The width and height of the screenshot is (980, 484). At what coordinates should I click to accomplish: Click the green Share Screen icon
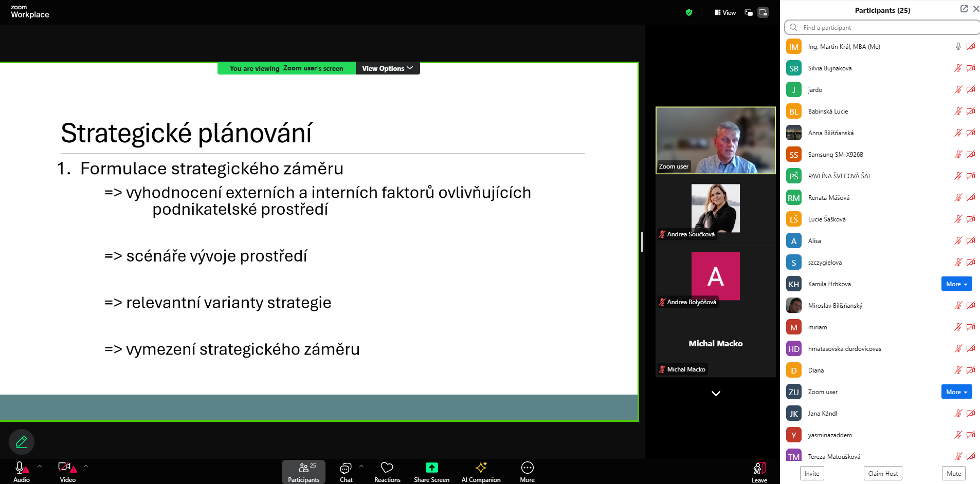(431, 468)
